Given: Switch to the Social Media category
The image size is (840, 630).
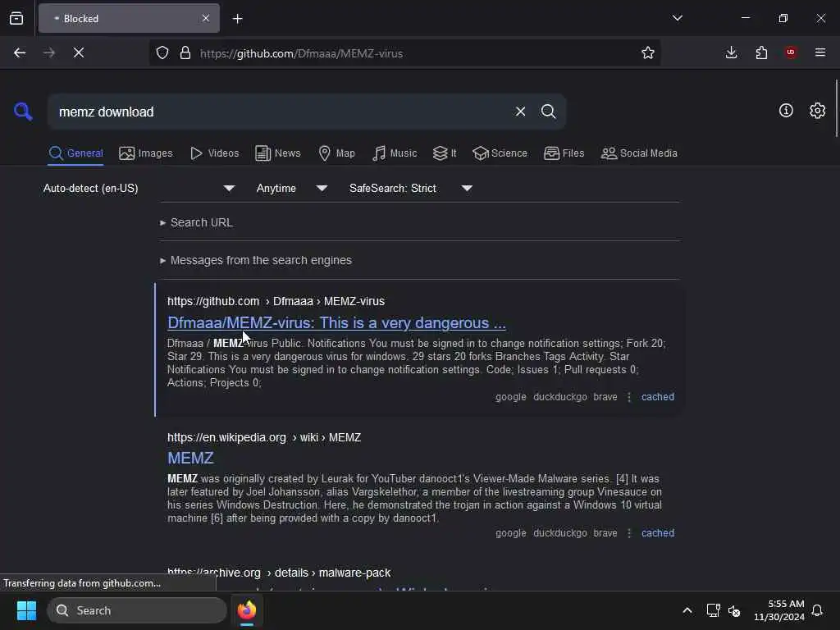Looking at the screenshot, I should click(639, 153).
